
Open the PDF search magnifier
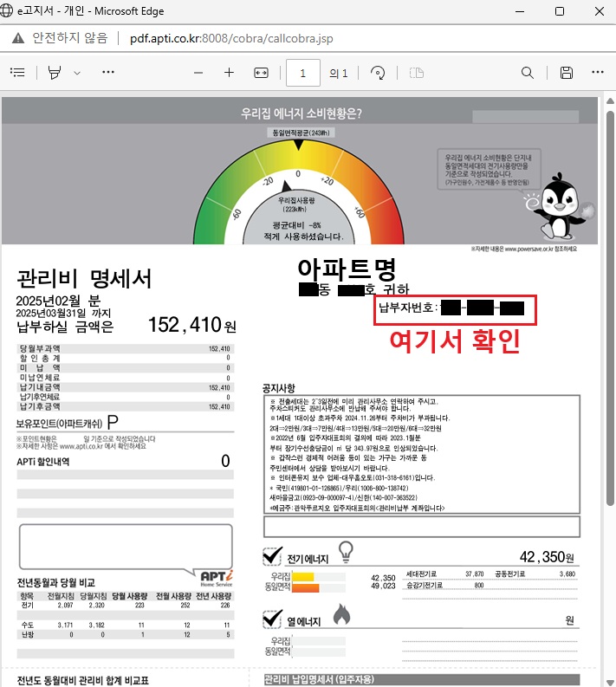point(528,73)
